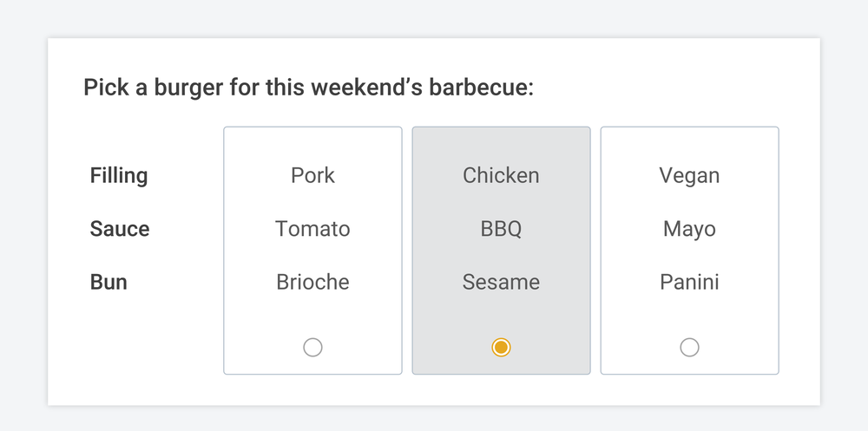The image size is (868, 431).
Task: Click the Mayo sauce text
Action: 689,229
